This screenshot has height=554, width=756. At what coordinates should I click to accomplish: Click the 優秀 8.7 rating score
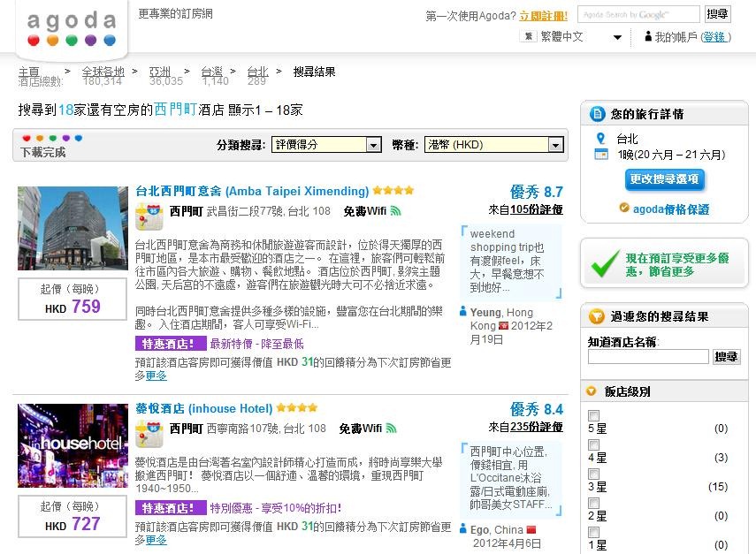(x=536, y=192)
